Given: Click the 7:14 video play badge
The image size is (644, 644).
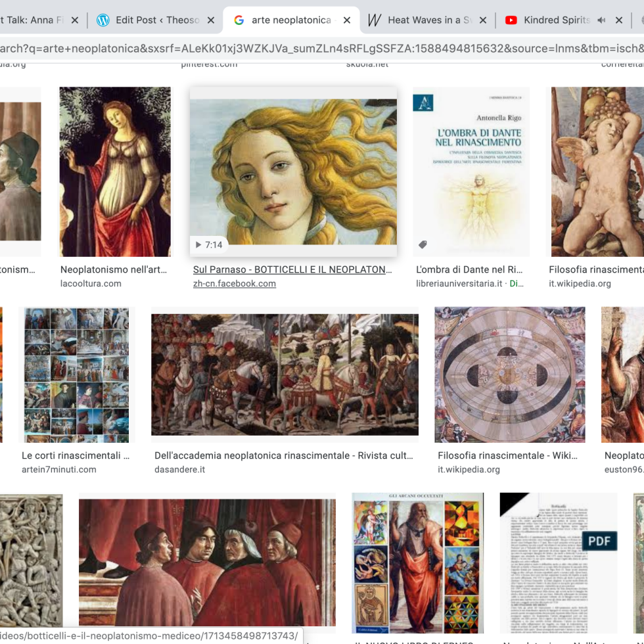Looking at the screenshot, I should tap(209, 244).
